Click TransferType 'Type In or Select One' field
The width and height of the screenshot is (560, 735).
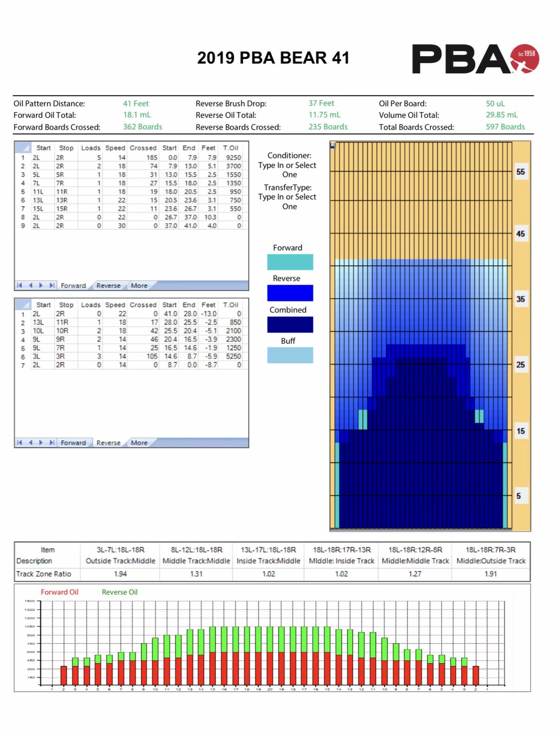tap(287, 201)
